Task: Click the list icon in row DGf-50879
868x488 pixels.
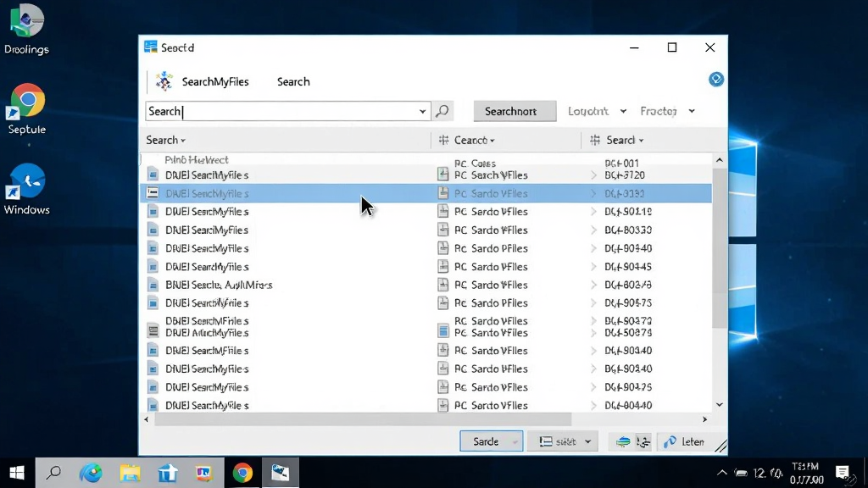Action: pos(153,331)
